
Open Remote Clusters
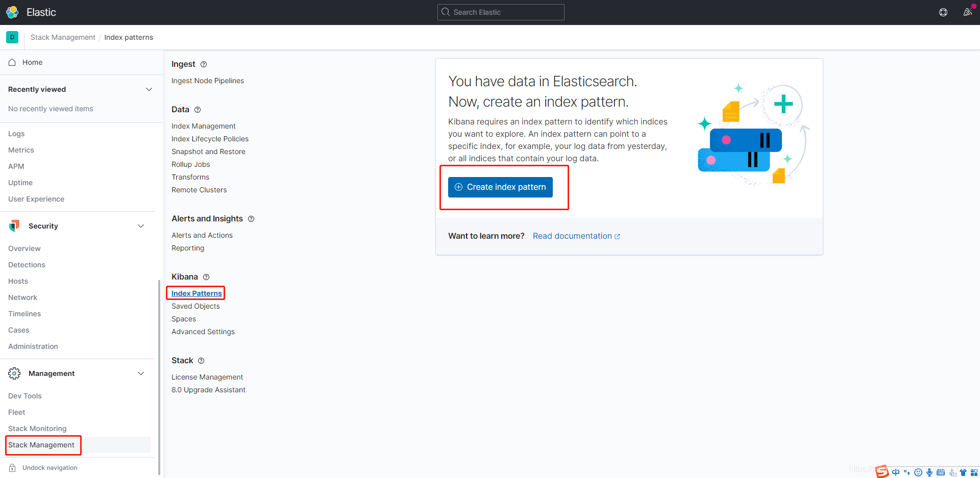pos(199,190)
